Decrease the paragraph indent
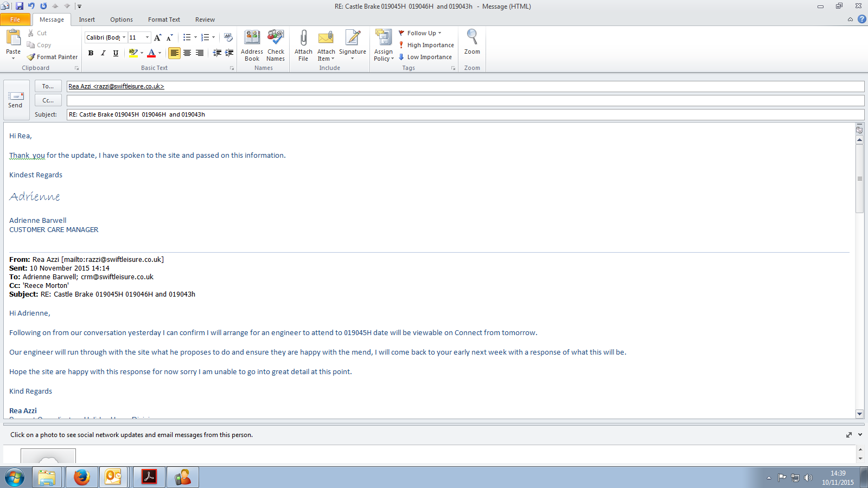This screenshot has height=488, width=868. coord(217,53)
